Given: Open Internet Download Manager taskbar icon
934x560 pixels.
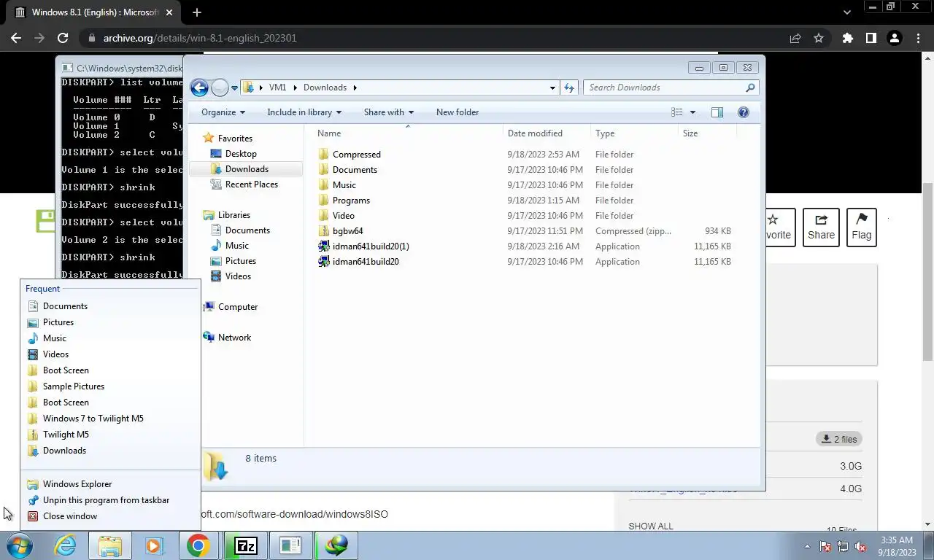Looking at the screenshot, I should pos(336,545).
